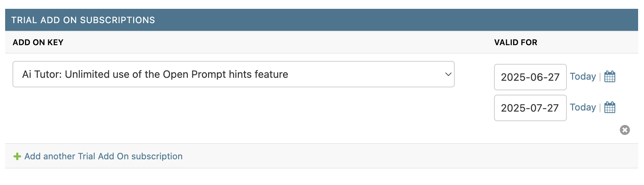This screenshot has height=185, width=644.
Task: Delete this Ai Tutor trial subscription entry
Action: click(x=625, y=130)
